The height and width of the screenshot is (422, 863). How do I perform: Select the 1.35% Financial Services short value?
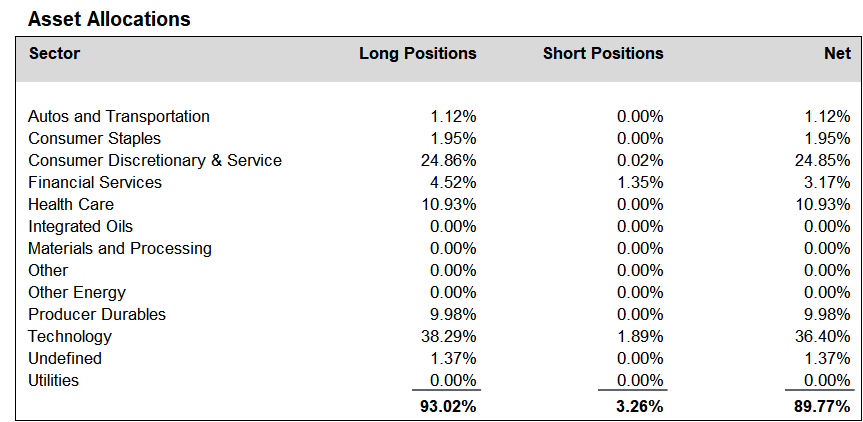[x=640, y=183]
